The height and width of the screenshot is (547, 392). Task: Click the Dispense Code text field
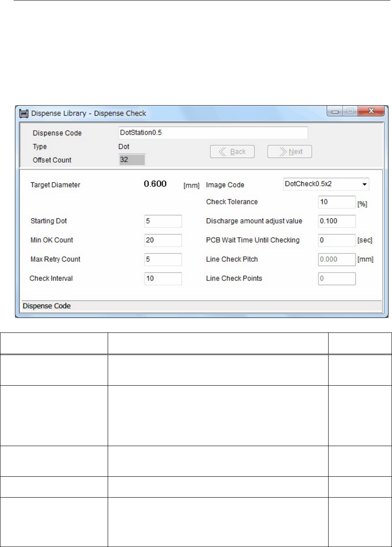coord(212,133)
